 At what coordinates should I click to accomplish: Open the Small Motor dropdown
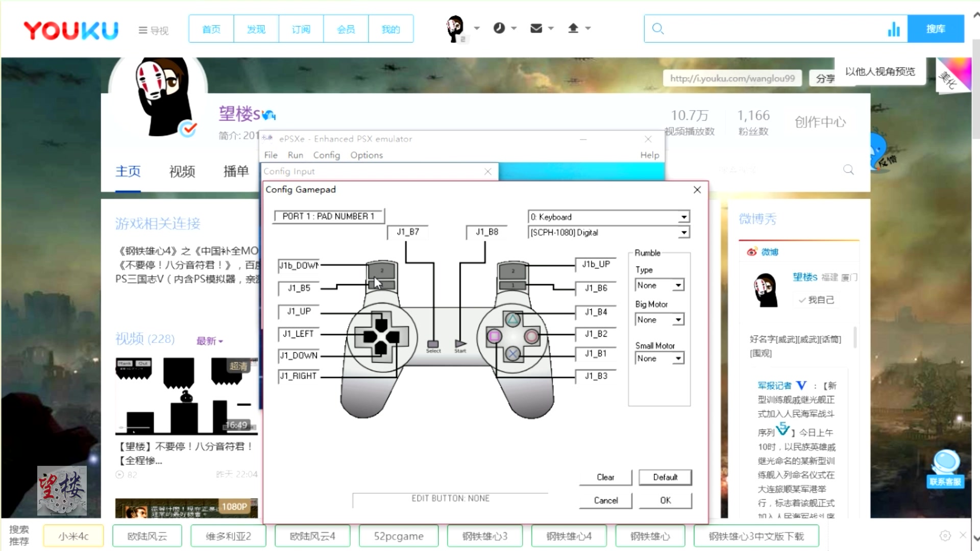click(x=659, y=359)
